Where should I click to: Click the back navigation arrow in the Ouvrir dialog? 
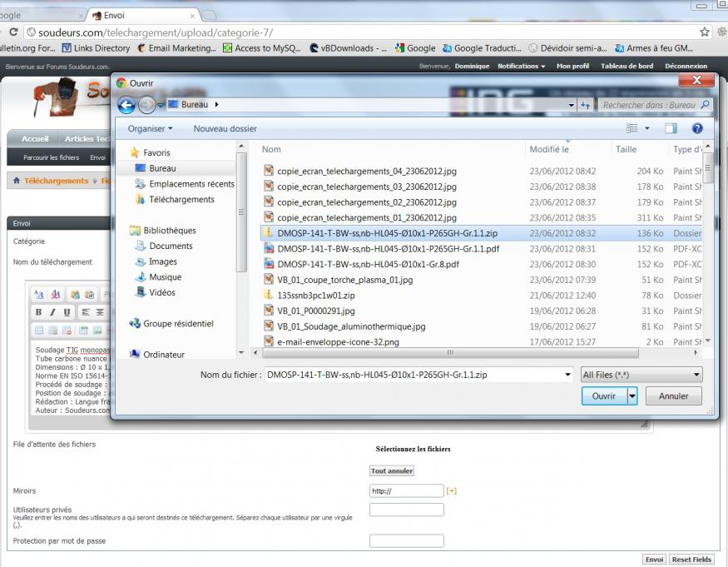pyautogui.click(x=126, y=105)
